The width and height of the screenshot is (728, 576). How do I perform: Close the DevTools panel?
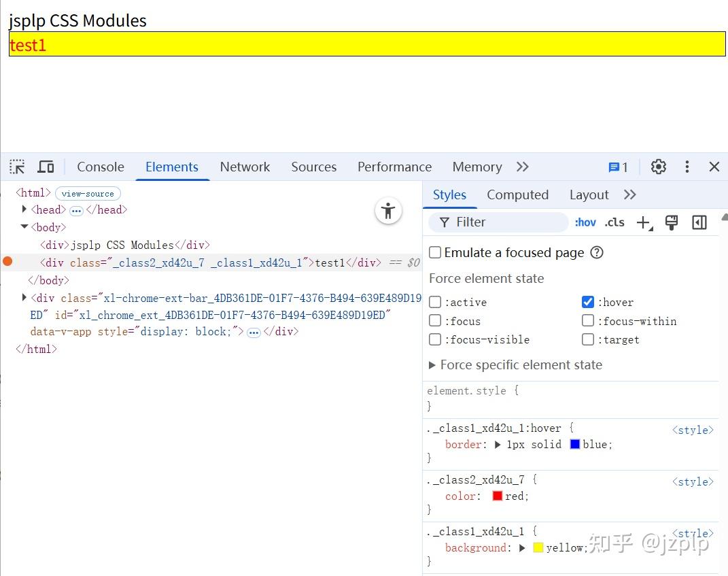pos(714,167)
